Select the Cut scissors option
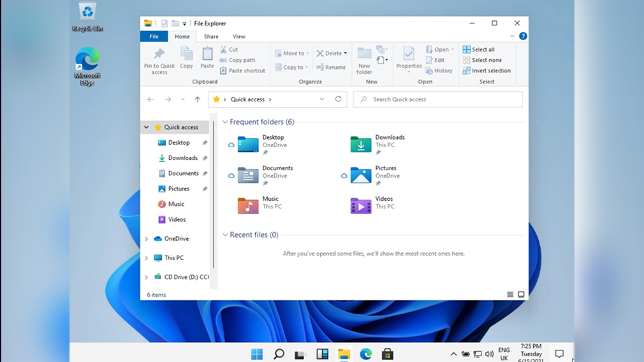This screenshot has width=644, height=362. [x=229, y=50]
